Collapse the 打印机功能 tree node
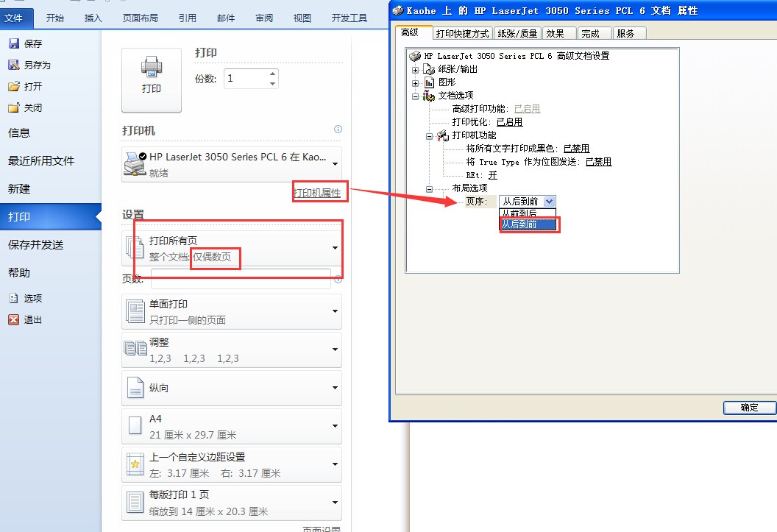Screen dimensions: 777x532 click(x=429, y=136)
